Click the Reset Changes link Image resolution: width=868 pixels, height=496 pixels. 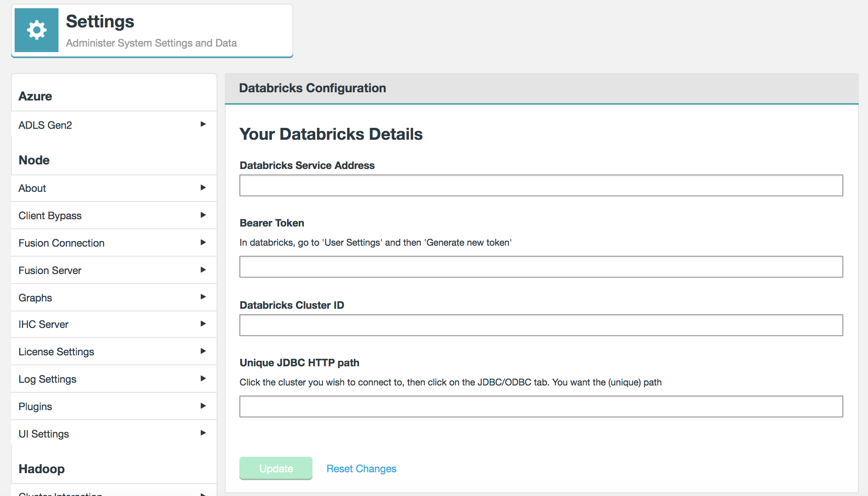click(x=361, y=469)
